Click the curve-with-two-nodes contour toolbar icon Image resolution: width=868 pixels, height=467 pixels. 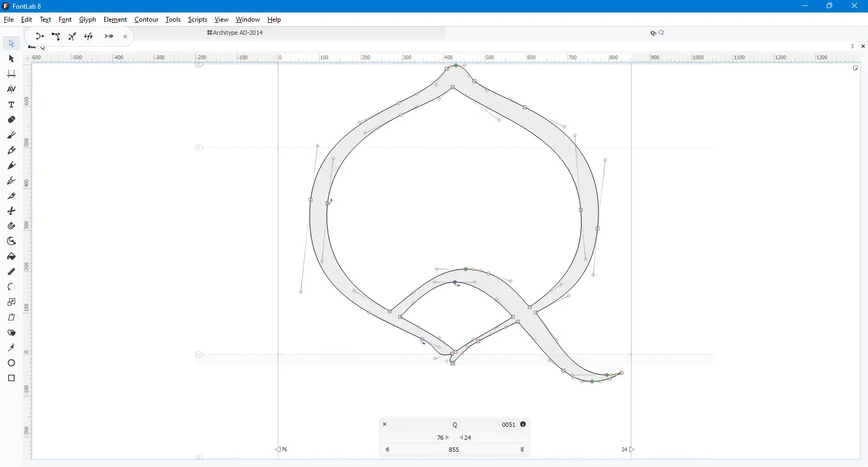click(x=56, y=36)
